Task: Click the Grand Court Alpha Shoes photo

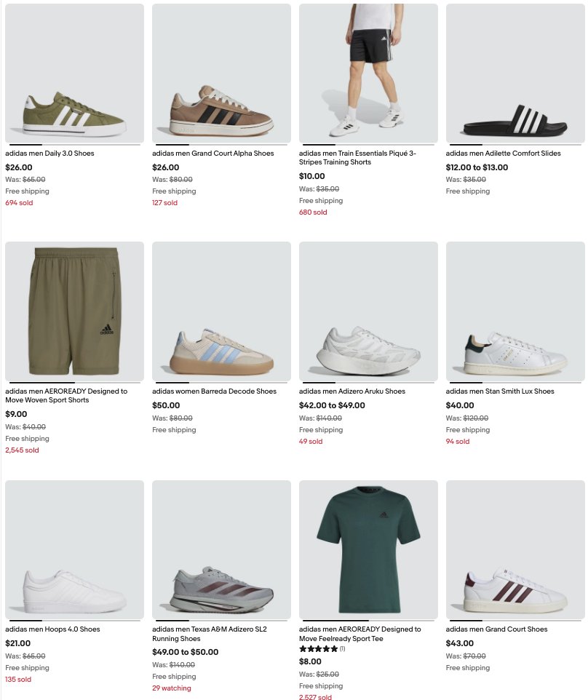Action: pos(221,73)
